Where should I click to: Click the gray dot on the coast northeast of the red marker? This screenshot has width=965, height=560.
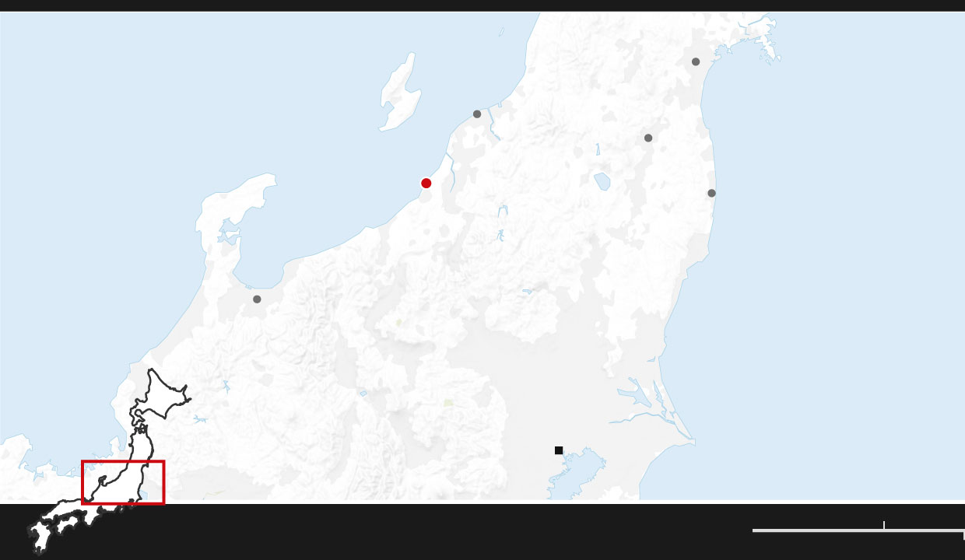pos(477,114)
